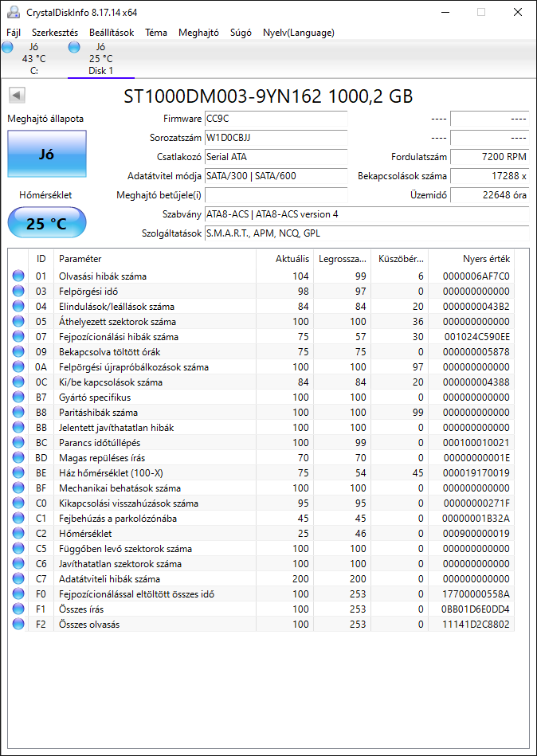Click the power-on count 17288 x field
Screen dimensions: 537x756
490,176
